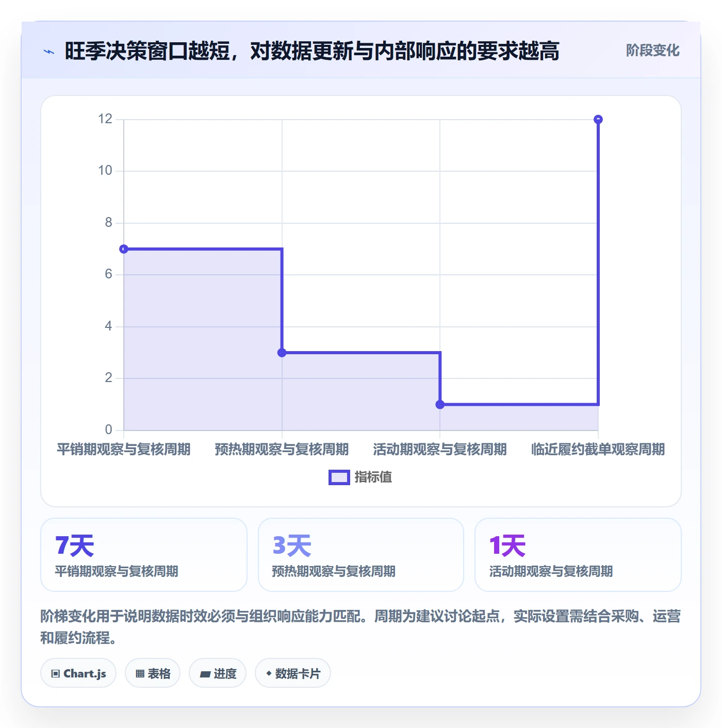
Task: Click the 预热期观察与复核周期 caption under 3天
Action: 334,571
